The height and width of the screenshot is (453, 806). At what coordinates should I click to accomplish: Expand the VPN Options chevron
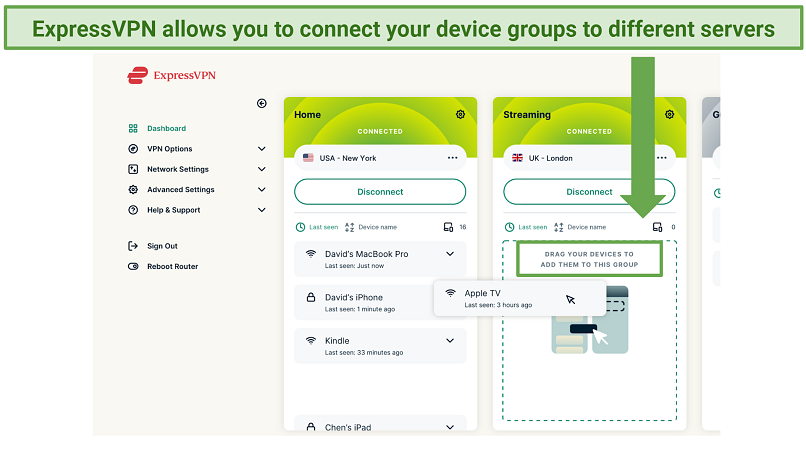tap(262, 149)
